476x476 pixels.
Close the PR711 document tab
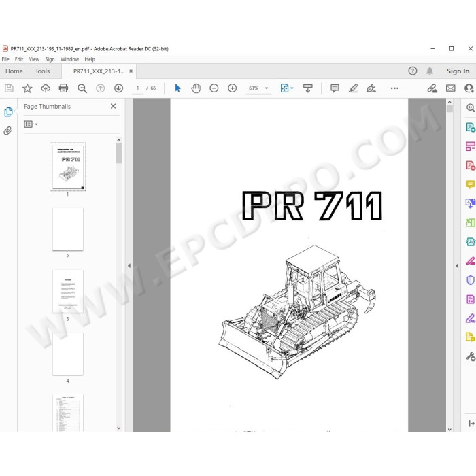pyautogui.click(x=131, y=71)
